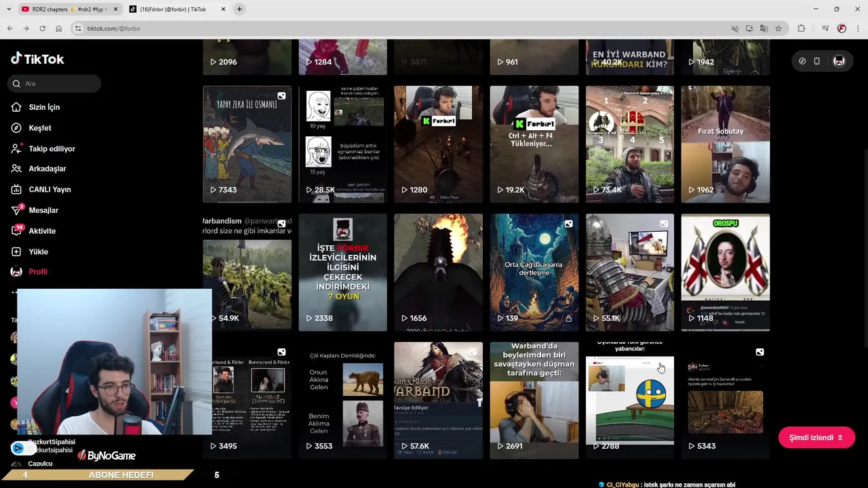Viewport: 868px width, 488px height.
Task: Open the top-row video with 2096 views
Action: pyautogui.click(x=247, y=57)
